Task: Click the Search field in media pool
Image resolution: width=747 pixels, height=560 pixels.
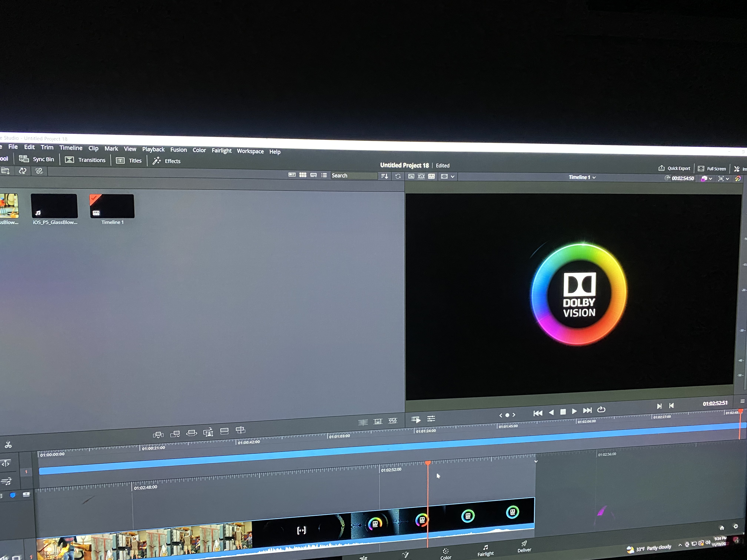Action: tap(354, 176)
